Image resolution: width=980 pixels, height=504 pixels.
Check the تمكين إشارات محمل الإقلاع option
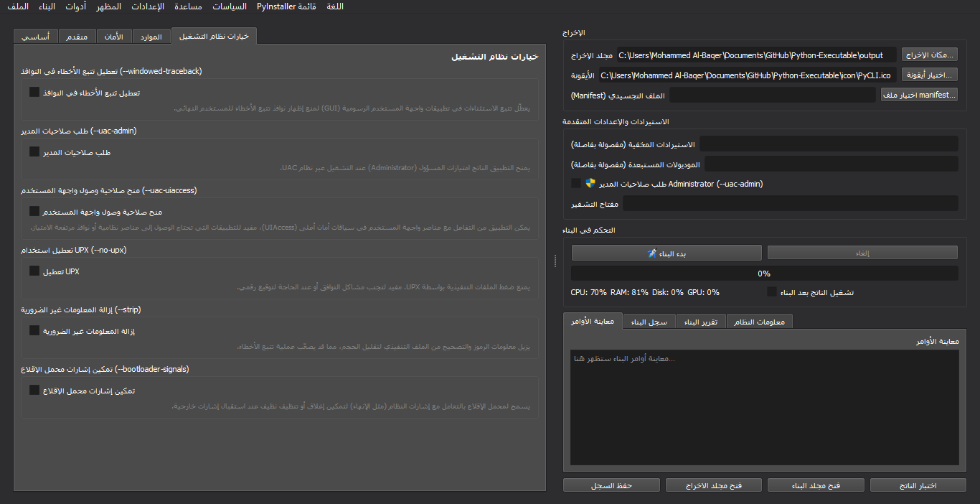[34, 390]
